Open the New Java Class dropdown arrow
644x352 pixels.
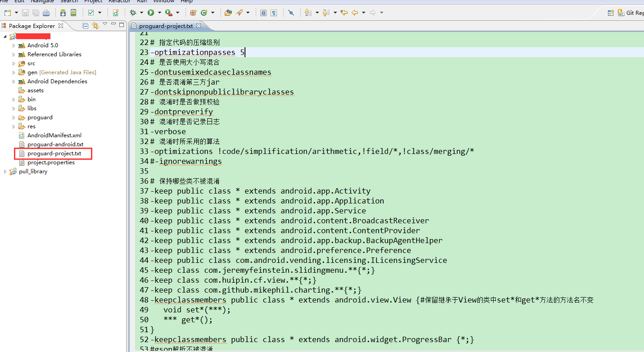[213, 13]
